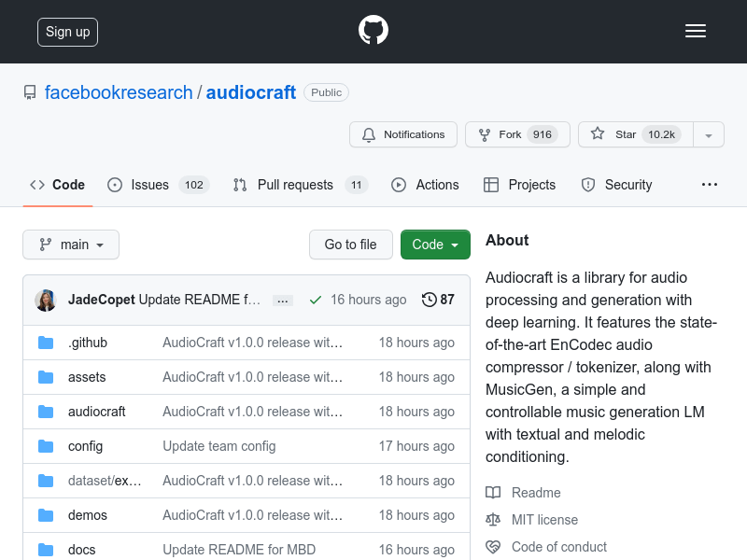Click the Public visibility badge
This screenshot has height=560, width=747.
326,92
